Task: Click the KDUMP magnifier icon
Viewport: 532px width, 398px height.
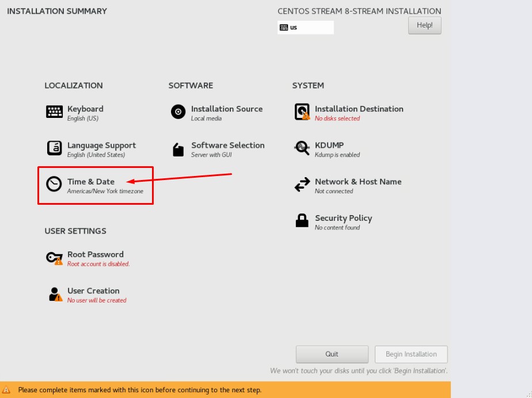Action: (x=302, y=148)
